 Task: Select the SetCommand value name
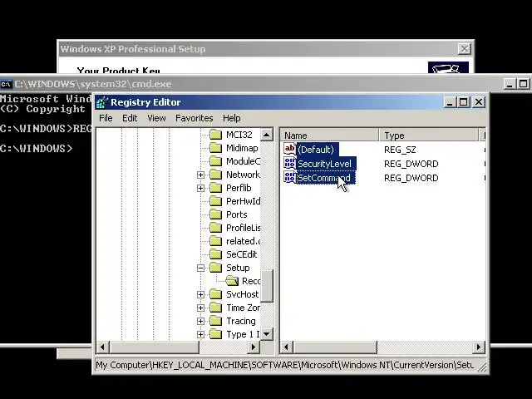tap(324, 178)
